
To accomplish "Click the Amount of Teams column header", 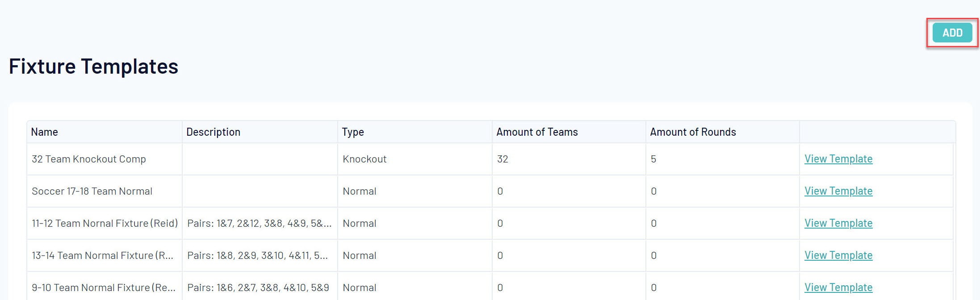I will pyautogui.click(x=537, y=132).
